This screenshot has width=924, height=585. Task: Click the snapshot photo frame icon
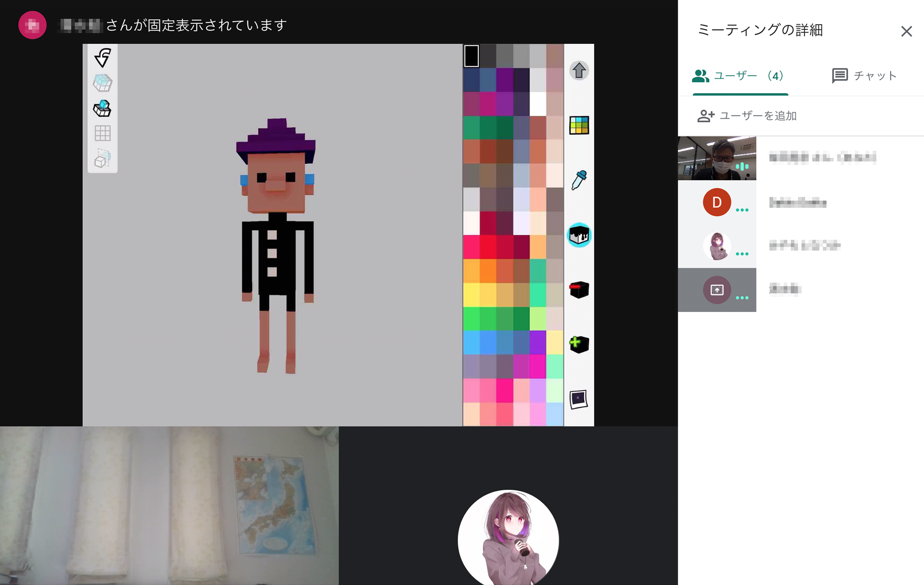pyautogui.click(x=579, y=399)
